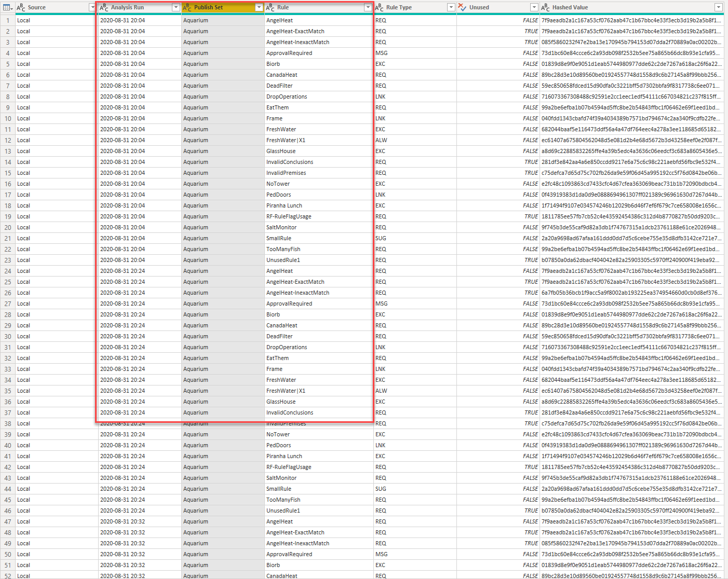Screen dimensions: 728x579
Task: Open the Publish Set filter dropdown arrow
Action: click(x=259, y=7)
